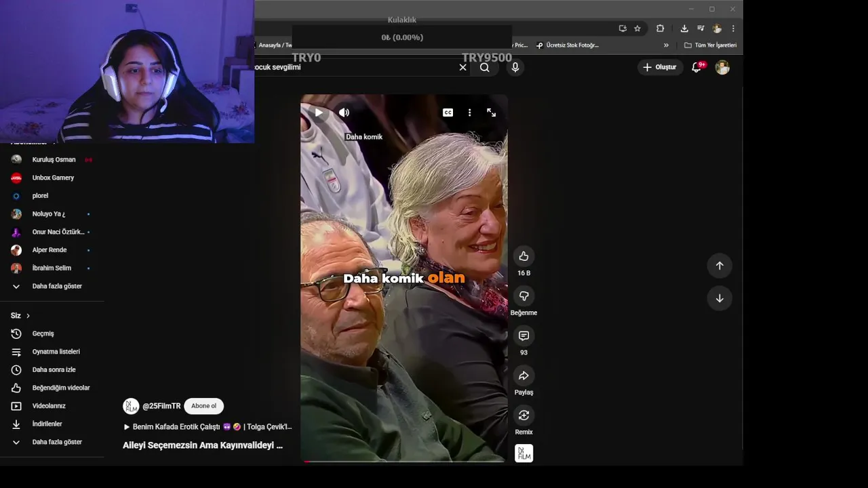The height and width of the screenshot is (488, 868).
Task: Open the Chrome three-dot menu
Action: coord(733,28)
